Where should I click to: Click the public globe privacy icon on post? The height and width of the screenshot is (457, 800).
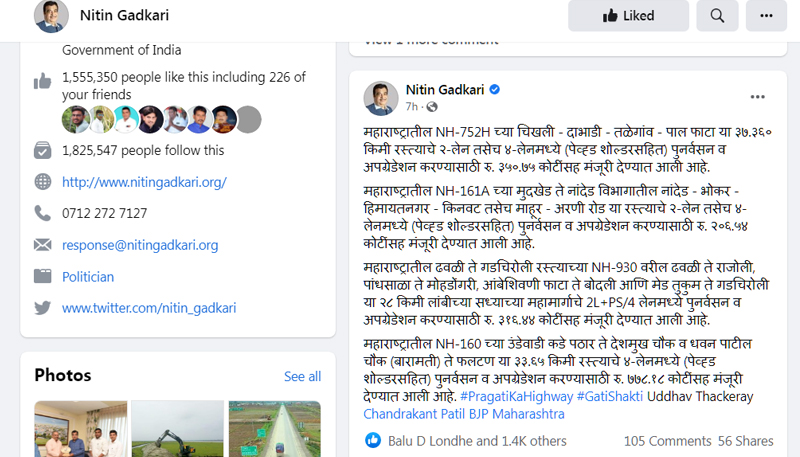tap(432, 107)
